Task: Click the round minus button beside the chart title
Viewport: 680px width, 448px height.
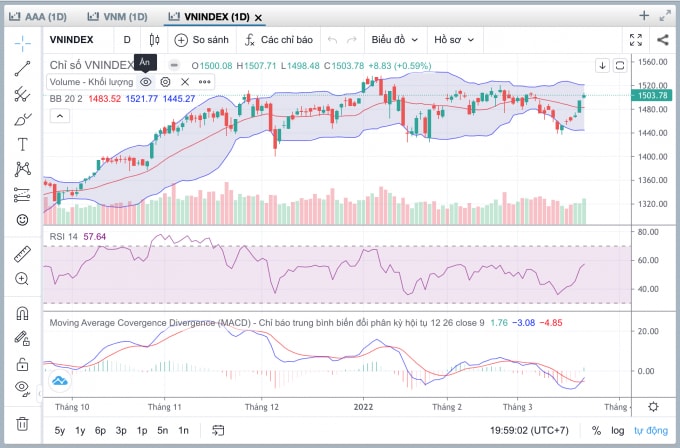Action: (x=174, y=65)
